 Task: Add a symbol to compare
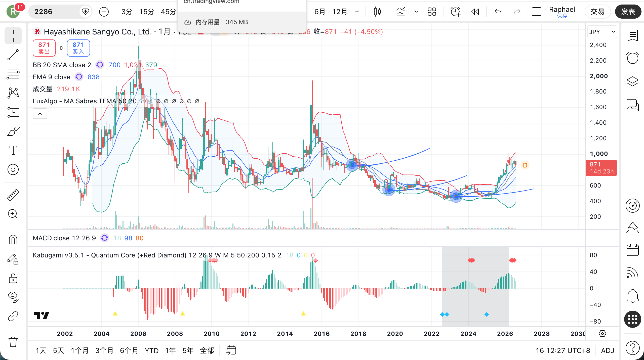coord(104,12)
